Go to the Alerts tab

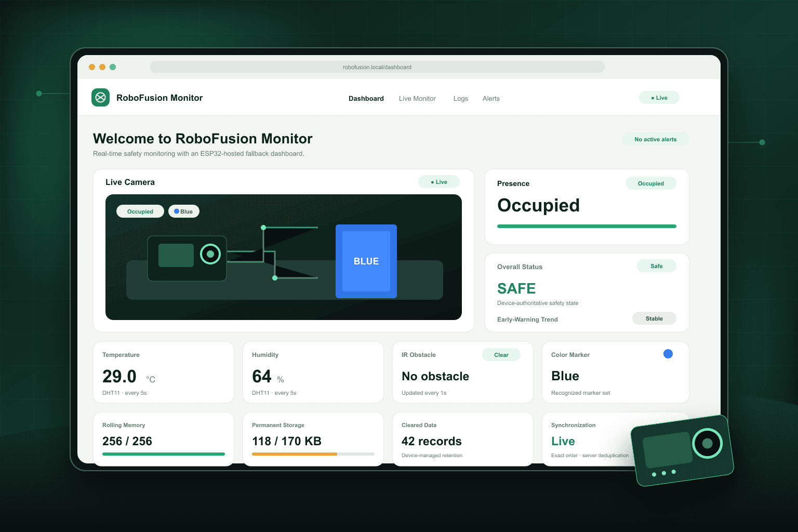[491, 99]
